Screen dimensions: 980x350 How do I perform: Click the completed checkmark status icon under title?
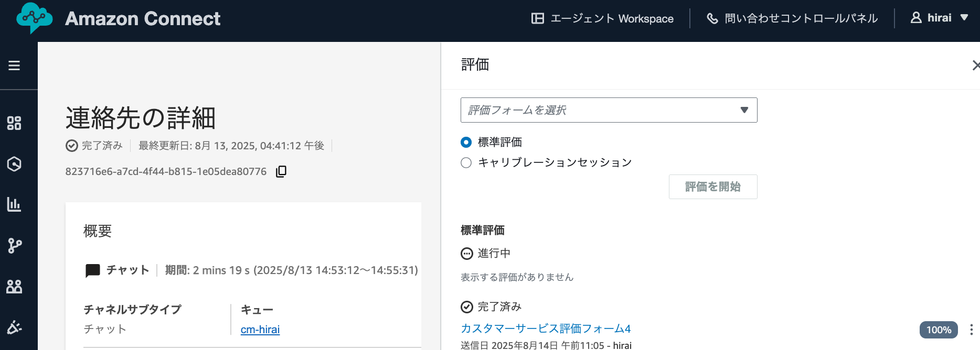72,146
